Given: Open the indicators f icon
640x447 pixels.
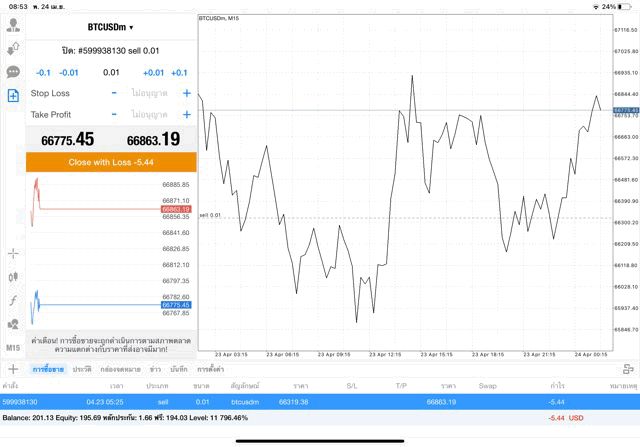Looking at the screenshot, I should (x=13, y=301).
